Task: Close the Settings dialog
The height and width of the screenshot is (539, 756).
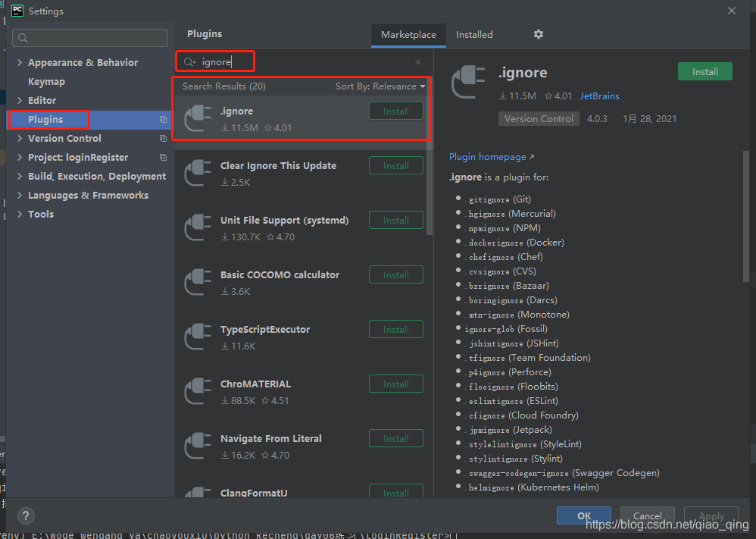Action: click(x=732, y=11)
